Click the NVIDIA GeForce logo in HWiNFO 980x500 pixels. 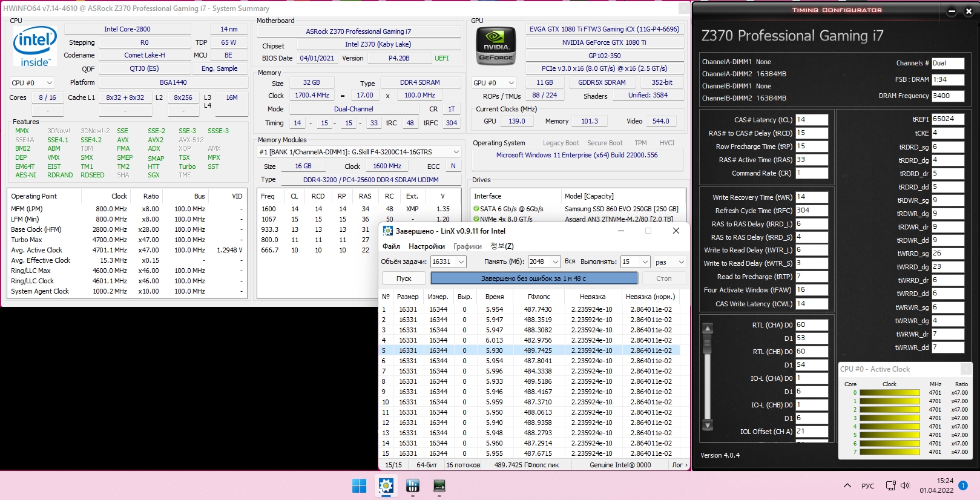pos(496,46)
